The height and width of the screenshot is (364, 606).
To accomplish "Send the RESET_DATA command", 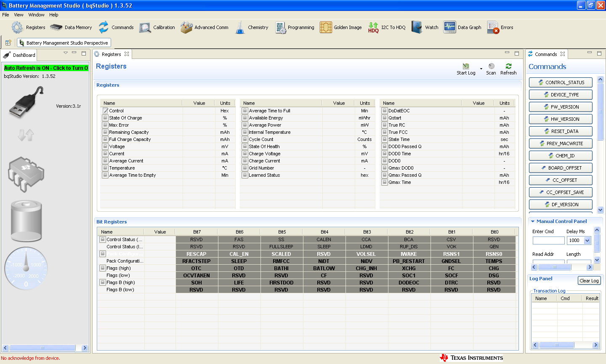I will (561, 131).
